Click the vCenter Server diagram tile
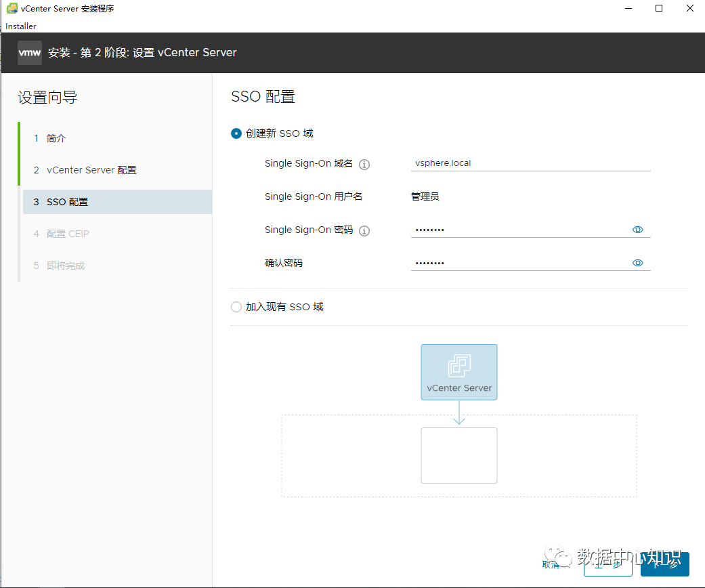The width and height of the screenshot is (705, 588). click(459, 372)
